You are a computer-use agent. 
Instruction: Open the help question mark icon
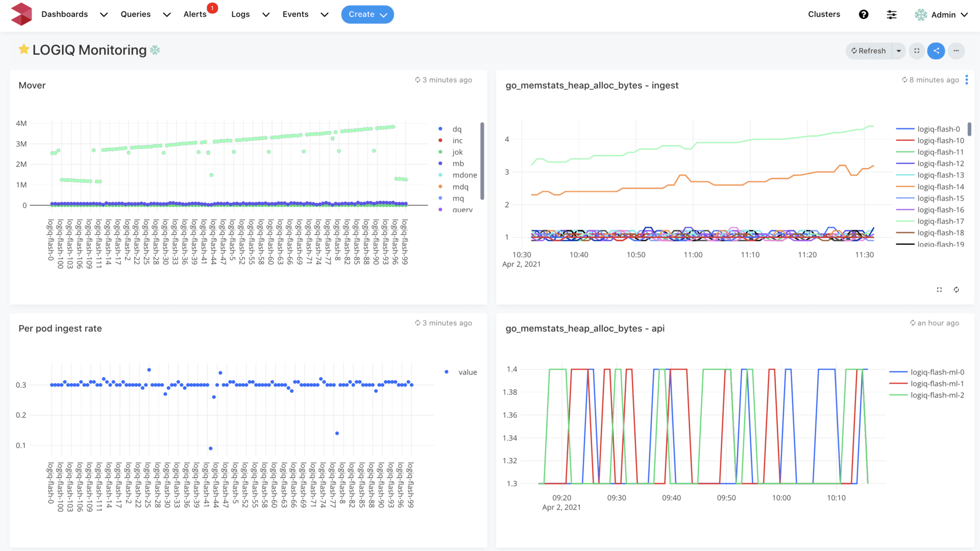click(864, 14)
